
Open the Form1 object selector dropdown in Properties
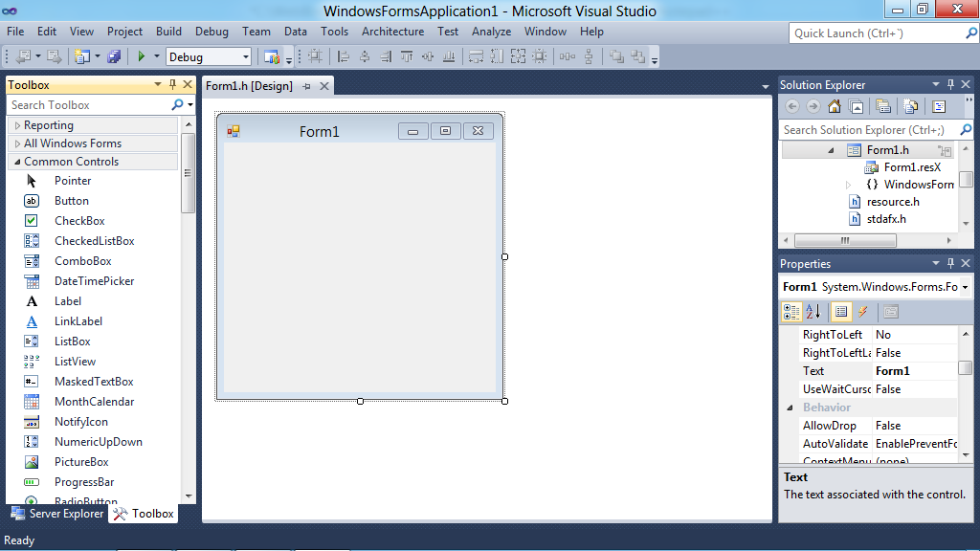pyautogui.click(x=965, y=287)
